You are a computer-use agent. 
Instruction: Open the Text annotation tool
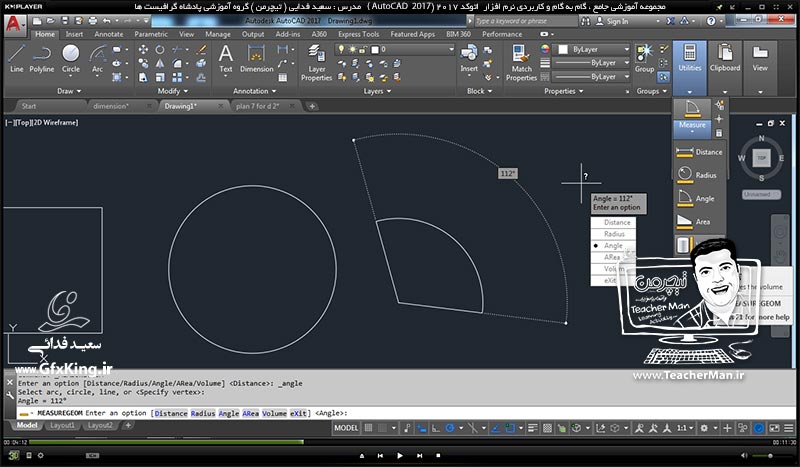tap(226, 58)
